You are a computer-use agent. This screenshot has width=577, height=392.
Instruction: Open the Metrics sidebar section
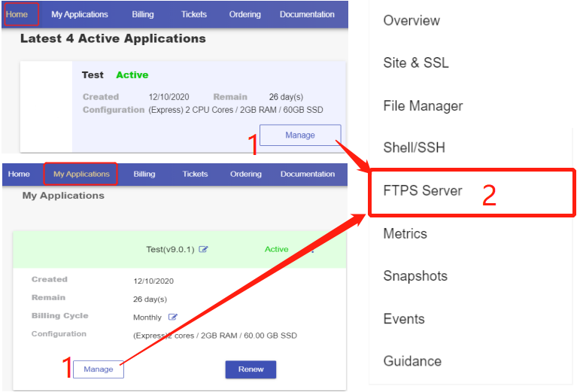(405, 233)
